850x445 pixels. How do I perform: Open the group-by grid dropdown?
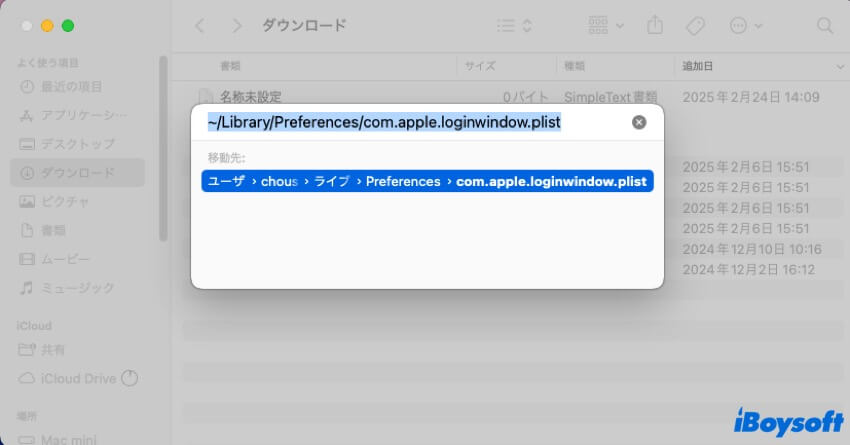click(606, 25)
